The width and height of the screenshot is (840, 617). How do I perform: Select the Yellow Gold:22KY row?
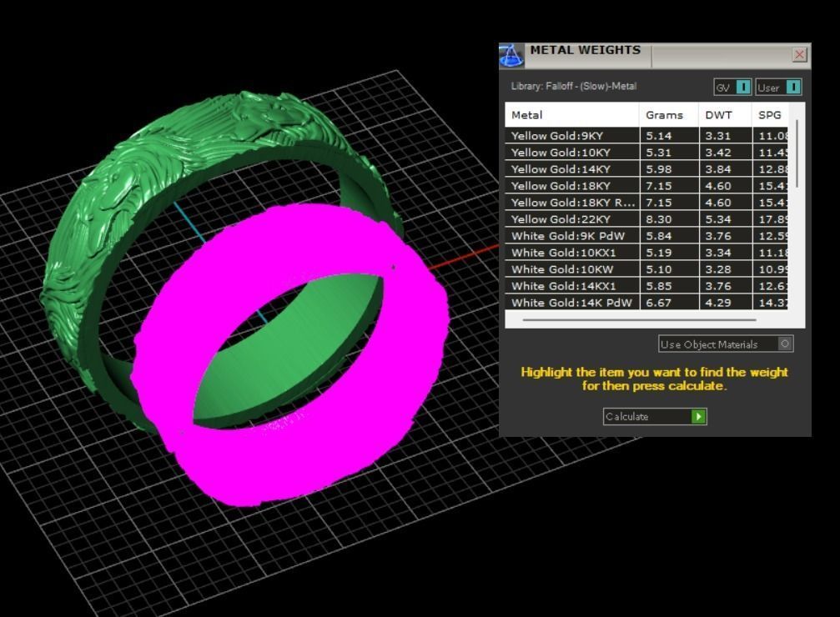point(646,219)
